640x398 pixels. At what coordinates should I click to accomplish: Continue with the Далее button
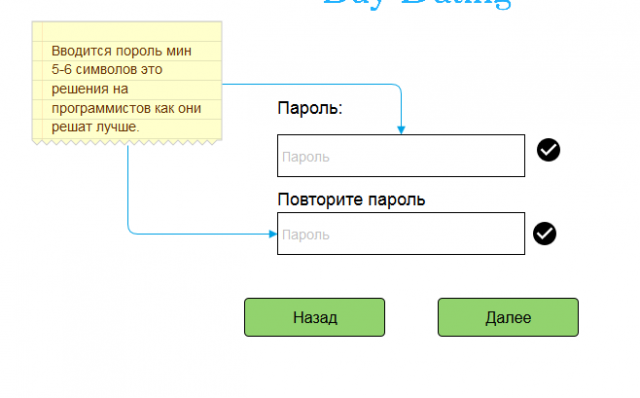(508, 317)
